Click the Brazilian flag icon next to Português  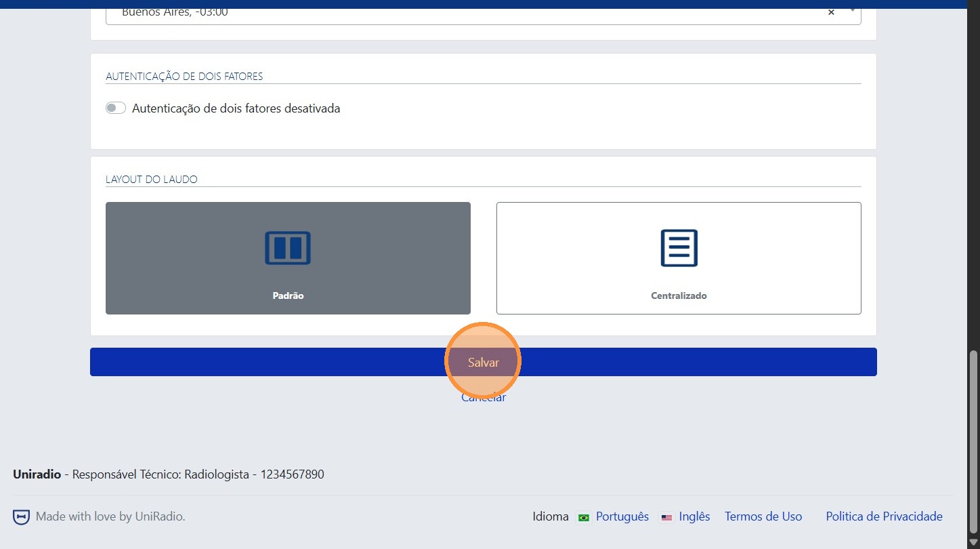582,516
